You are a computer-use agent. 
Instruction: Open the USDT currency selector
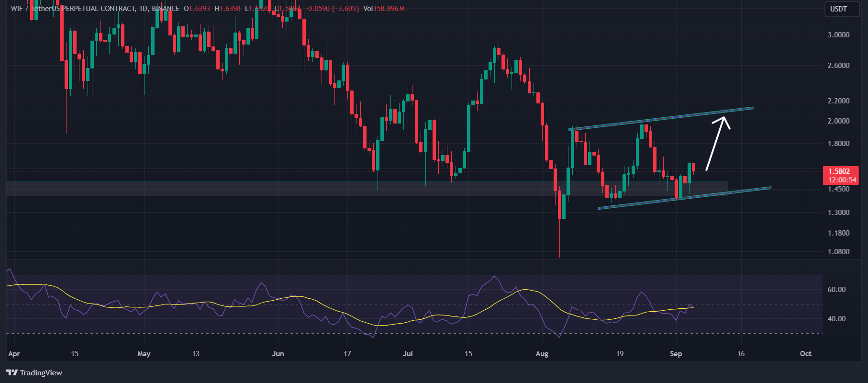(x=842, y=9)
